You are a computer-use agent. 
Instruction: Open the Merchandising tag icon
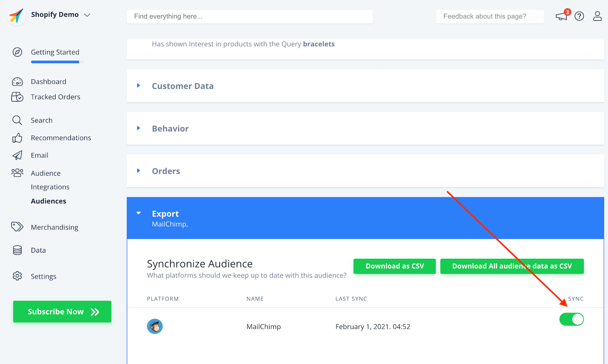click(x=17, y=227)
